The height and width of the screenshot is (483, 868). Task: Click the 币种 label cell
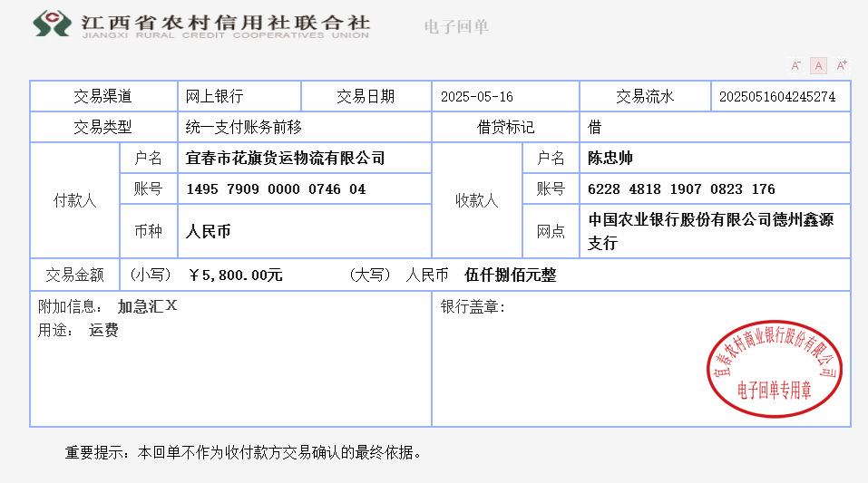coord(149,231)
